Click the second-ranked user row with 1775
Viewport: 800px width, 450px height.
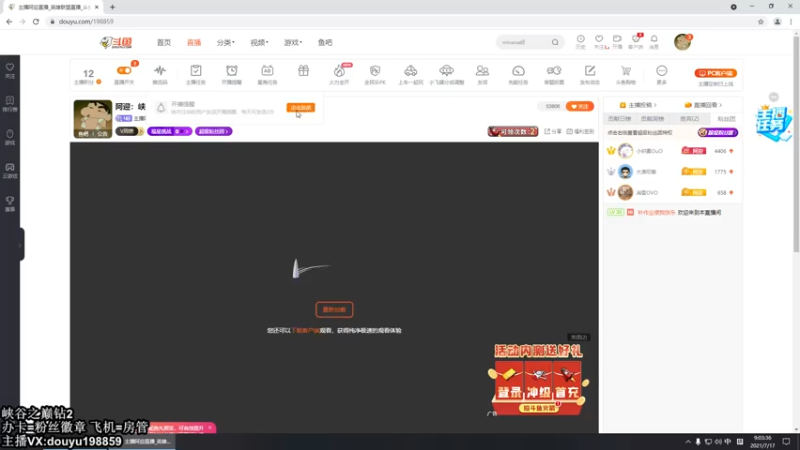672,172
